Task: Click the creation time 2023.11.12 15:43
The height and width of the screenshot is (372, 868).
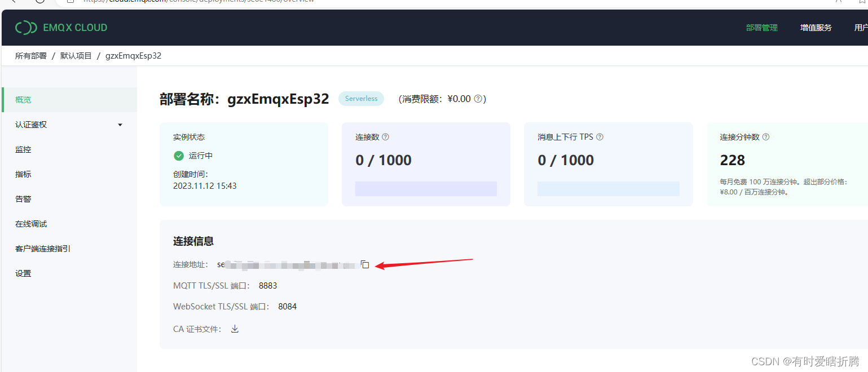Action: [205, 185]
